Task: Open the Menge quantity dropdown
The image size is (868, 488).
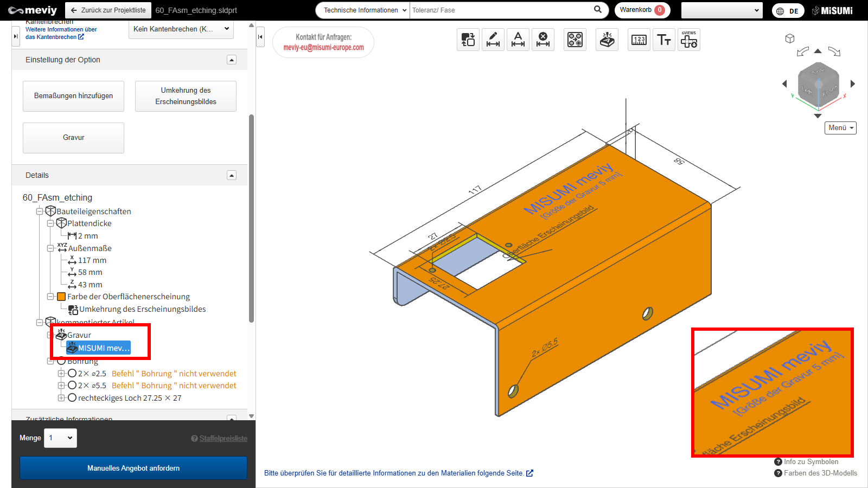Action: tap(60, 438)
